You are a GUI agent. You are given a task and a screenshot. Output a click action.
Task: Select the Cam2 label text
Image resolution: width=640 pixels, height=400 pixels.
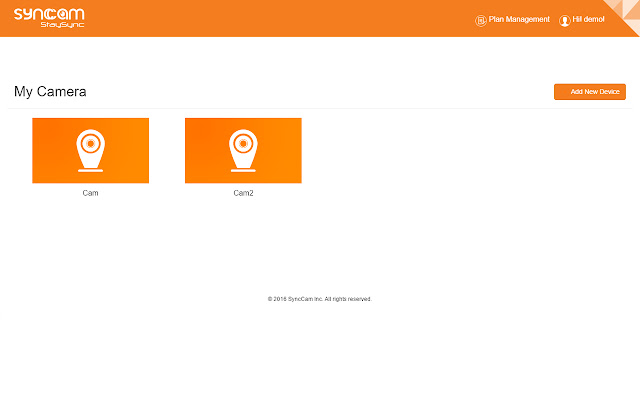tap(243, 193)
